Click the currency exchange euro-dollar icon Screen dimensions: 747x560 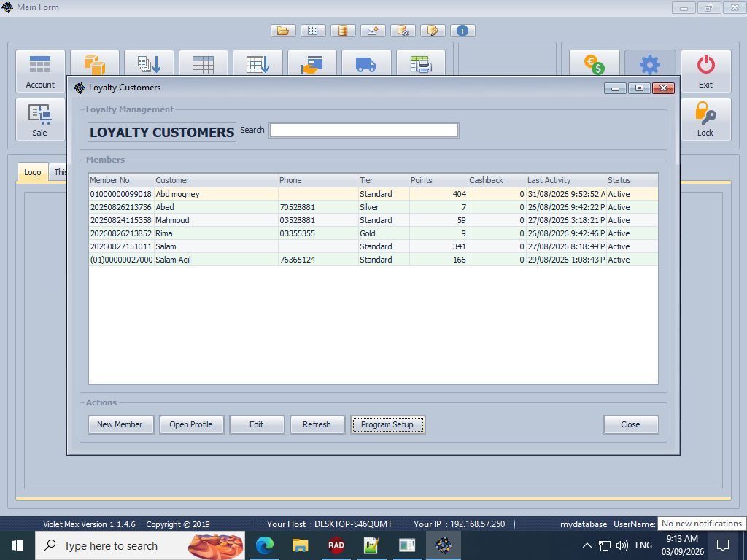click(x=594, y=64)
